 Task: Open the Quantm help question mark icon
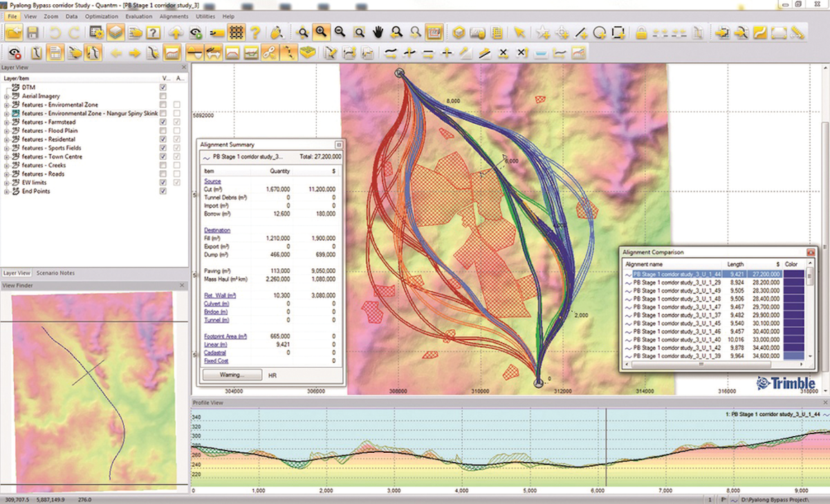pyautogui.click(x=255, y=32)
